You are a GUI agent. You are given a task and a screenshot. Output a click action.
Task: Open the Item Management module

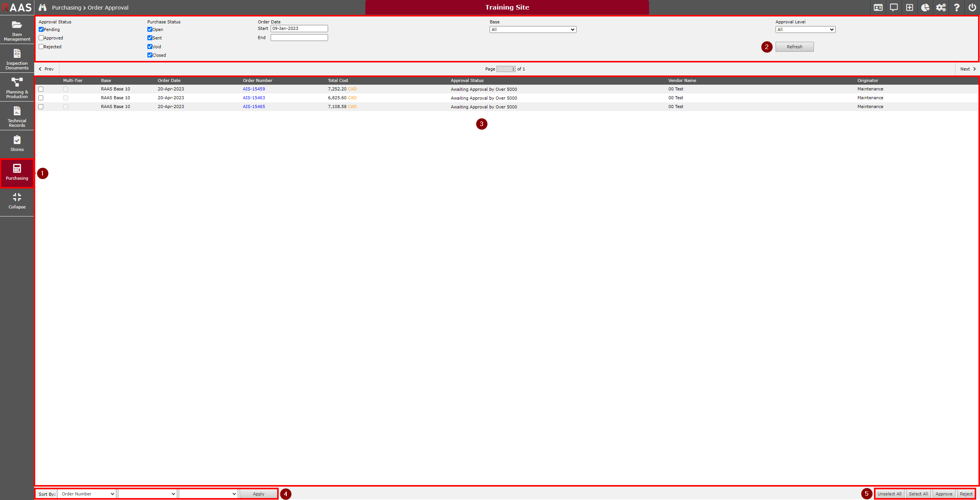click(17, 30)
